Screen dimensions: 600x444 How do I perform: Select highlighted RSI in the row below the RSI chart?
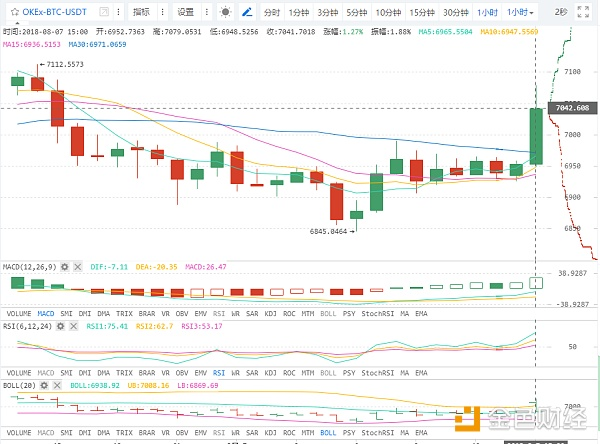tap(219, 373)
